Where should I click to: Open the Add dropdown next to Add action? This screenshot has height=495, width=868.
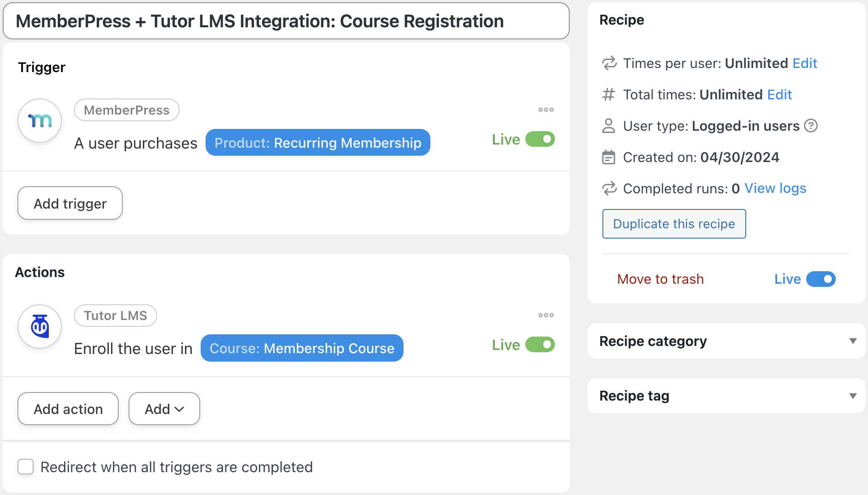point(164,409)
